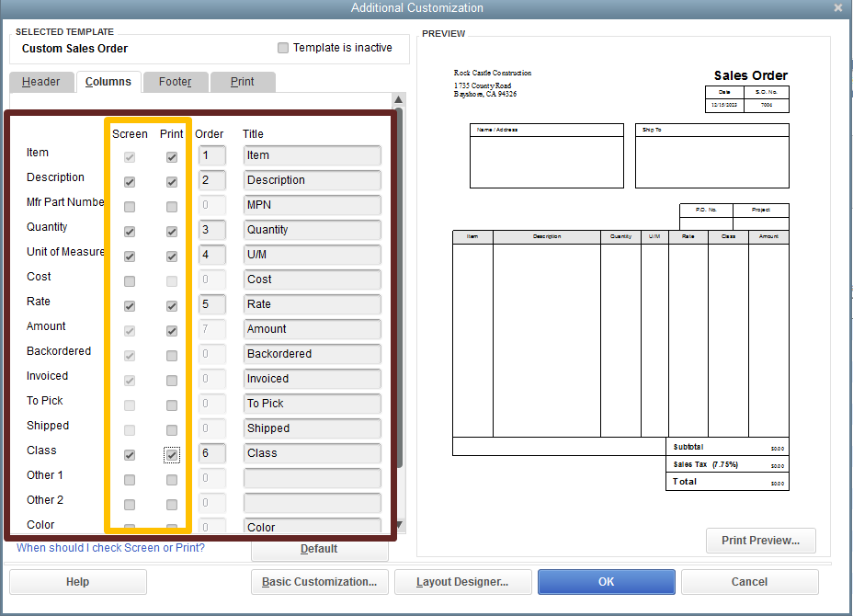Enable Print for To Pick
The width and height of the screenshot is (853, 616).
pos(172,405)
